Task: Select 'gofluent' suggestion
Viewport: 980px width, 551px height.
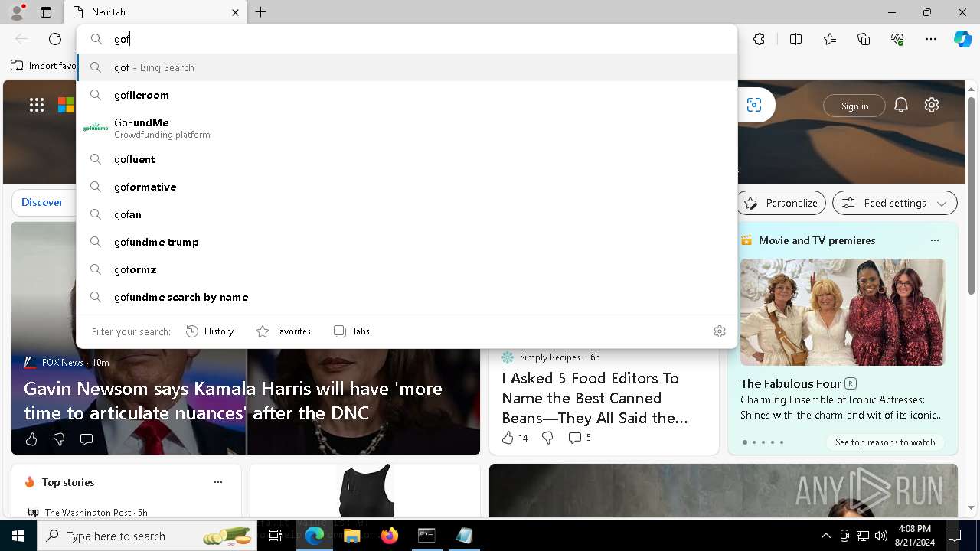Action: tap(407, 159)
